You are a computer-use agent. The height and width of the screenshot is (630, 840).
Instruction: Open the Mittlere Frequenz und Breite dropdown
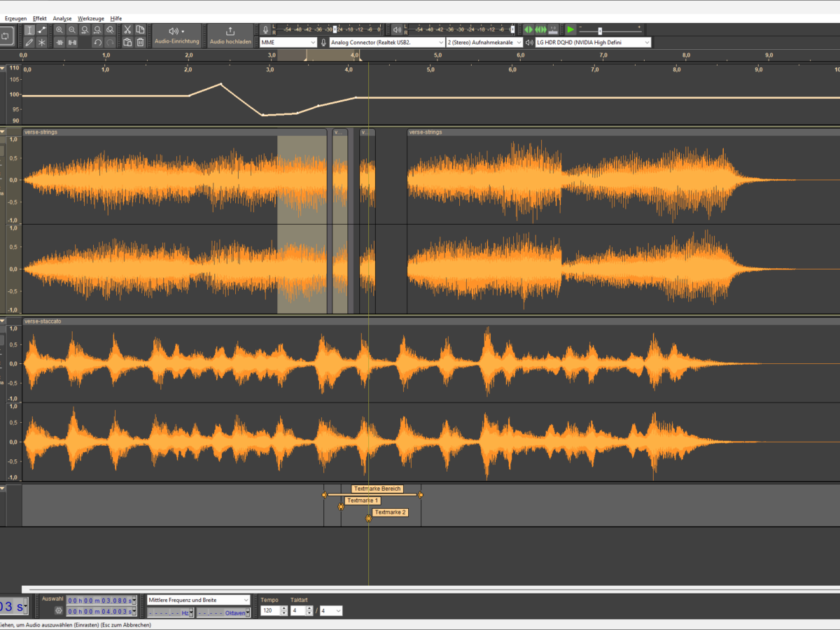[x=198, y=600]
